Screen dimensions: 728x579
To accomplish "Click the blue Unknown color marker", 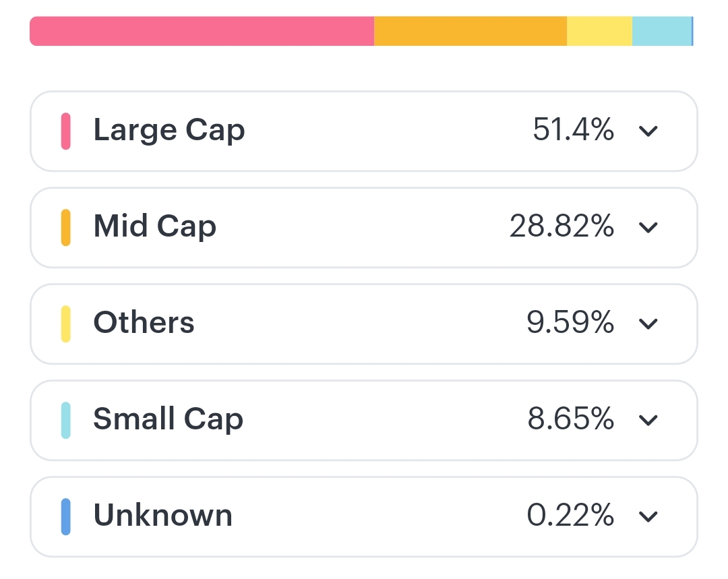I will click(65, 516).
